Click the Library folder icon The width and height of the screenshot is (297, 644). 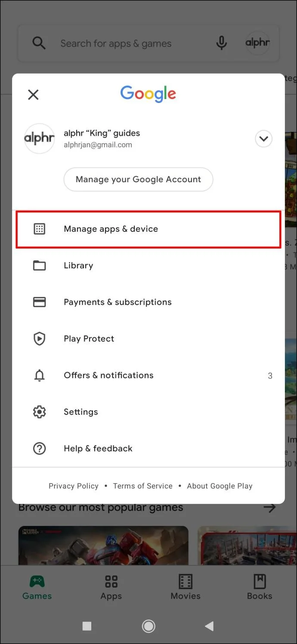pos(39,265)
